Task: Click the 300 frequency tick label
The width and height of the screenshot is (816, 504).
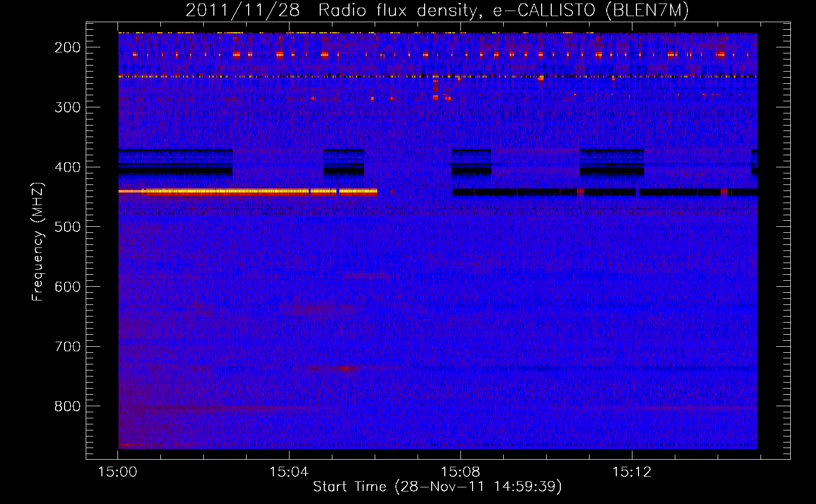Action: [x=68, y=107]
